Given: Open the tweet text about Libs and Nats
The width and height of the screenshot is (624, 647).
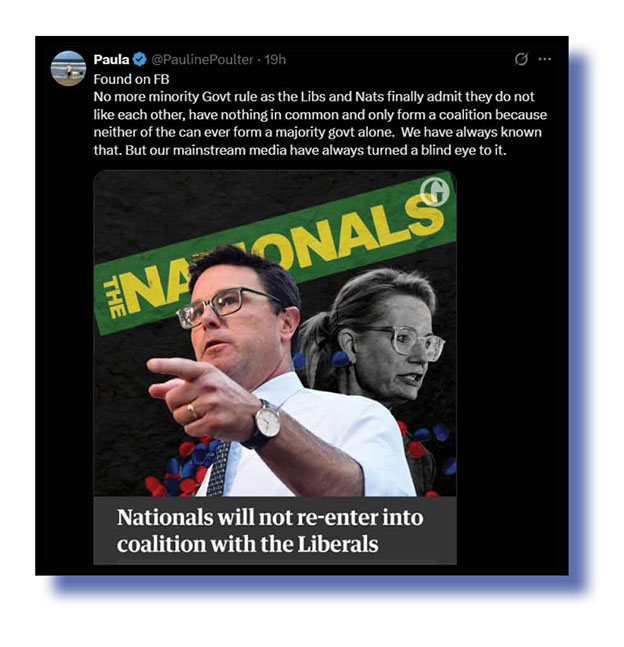Looking at the screenshot, I should [320, 123].
